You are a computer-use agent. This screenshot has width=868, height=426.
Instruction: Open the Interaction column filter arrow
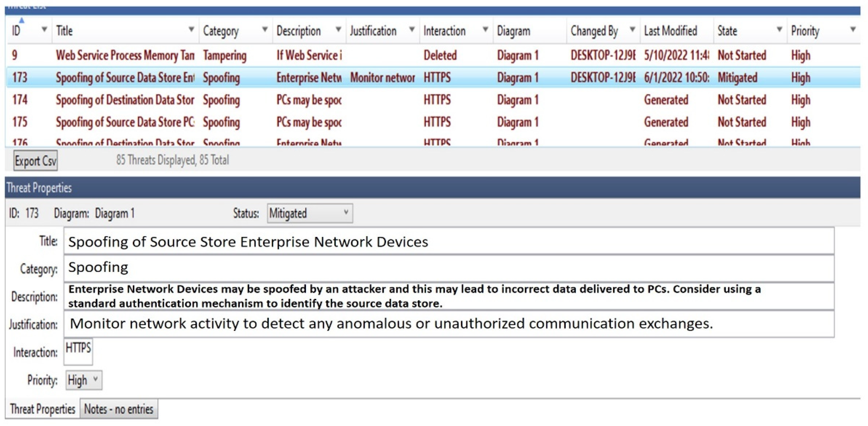click(x=485, y=29)
